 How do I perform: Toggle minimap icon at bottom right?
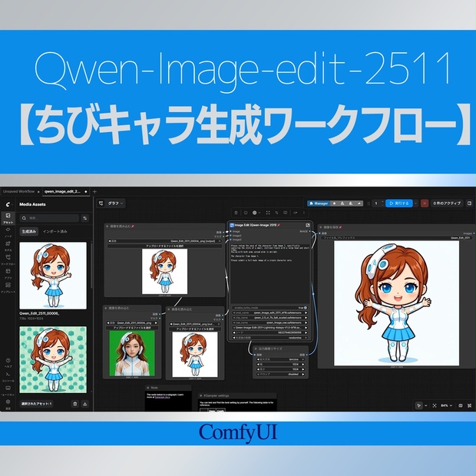[461, 405]
